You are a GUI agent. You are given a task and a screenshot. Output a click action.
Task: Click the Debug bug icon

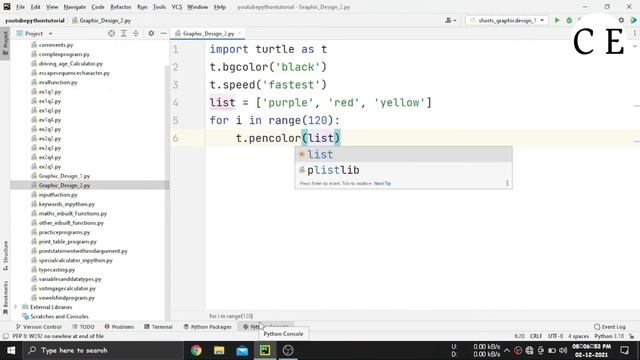pos(569,20)
